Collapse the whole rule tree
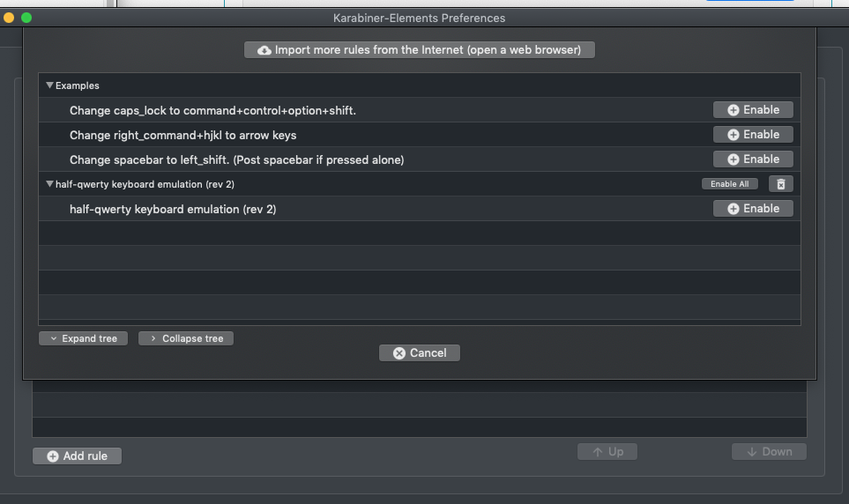Screen dimensions: 849x504 click(x=186, y=338)
